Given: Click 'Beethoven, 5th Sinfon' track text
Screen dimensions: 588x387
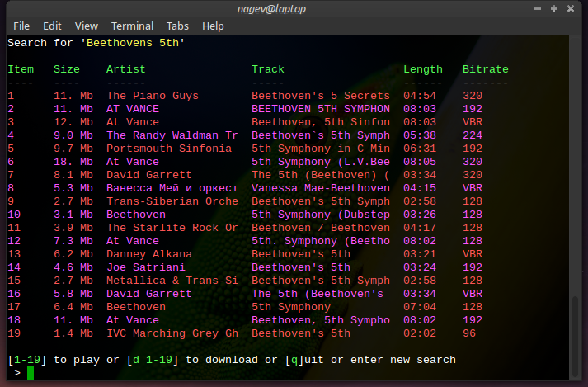Looking at the screenshot, I should click(321, 122).
